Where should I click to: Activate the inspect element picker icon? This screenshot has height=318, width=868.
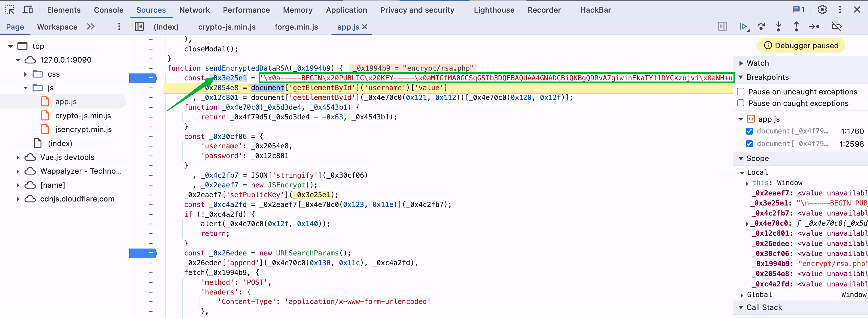pyautogui.click(x=10, y=10)
